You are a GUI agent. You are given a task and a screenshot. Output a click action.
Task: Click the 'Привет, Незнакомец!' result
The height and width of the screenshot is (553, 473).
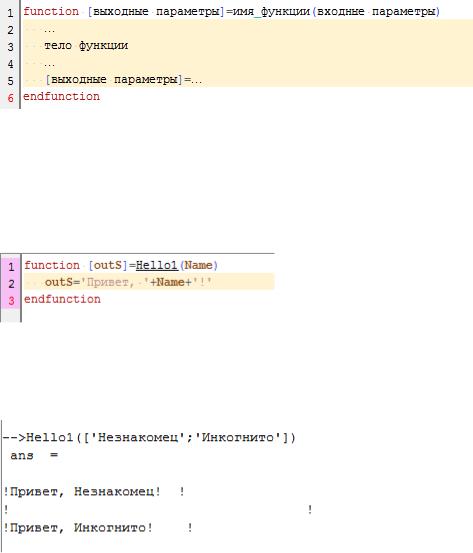point(85,491)
